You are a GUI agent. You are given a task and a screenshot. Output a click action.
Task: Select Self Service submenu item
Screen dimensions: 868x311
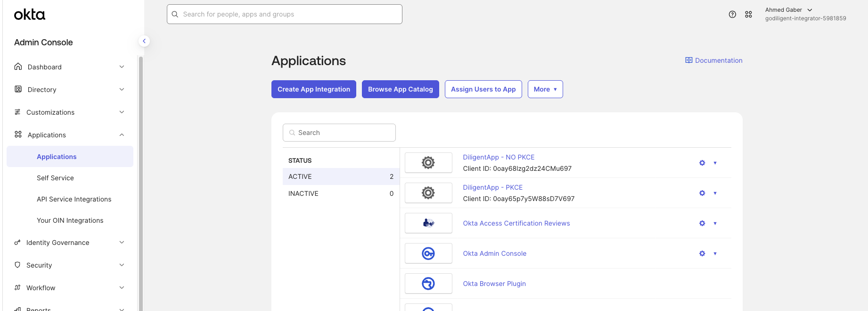pyautogui.click(x=55, y=178)
